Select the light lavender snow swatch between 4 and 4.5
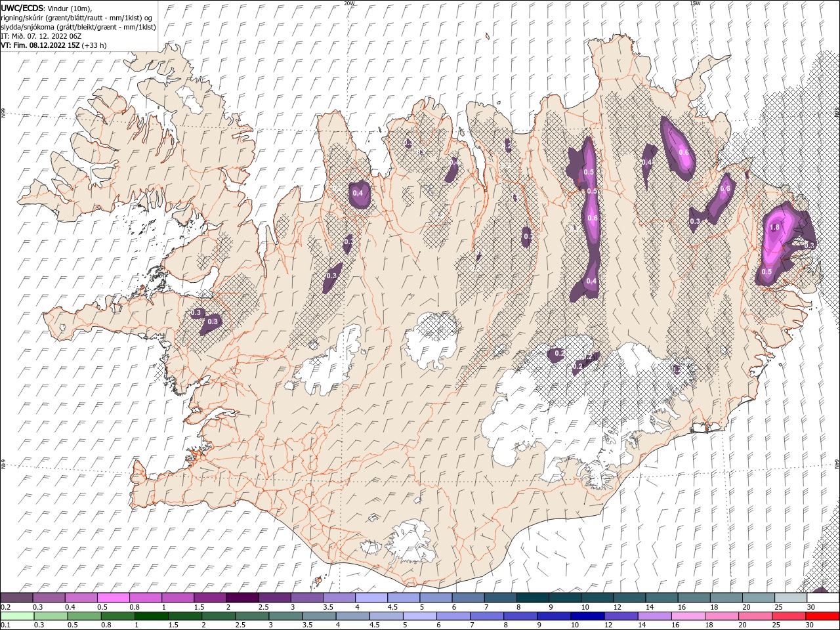 click(x=371, y=598)
